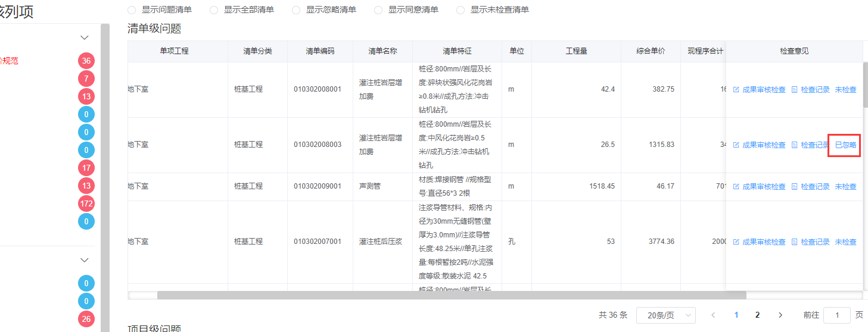Click the 已忽略 status link
The width and height of the screenshot is (868, 332).
pos(845,145)
